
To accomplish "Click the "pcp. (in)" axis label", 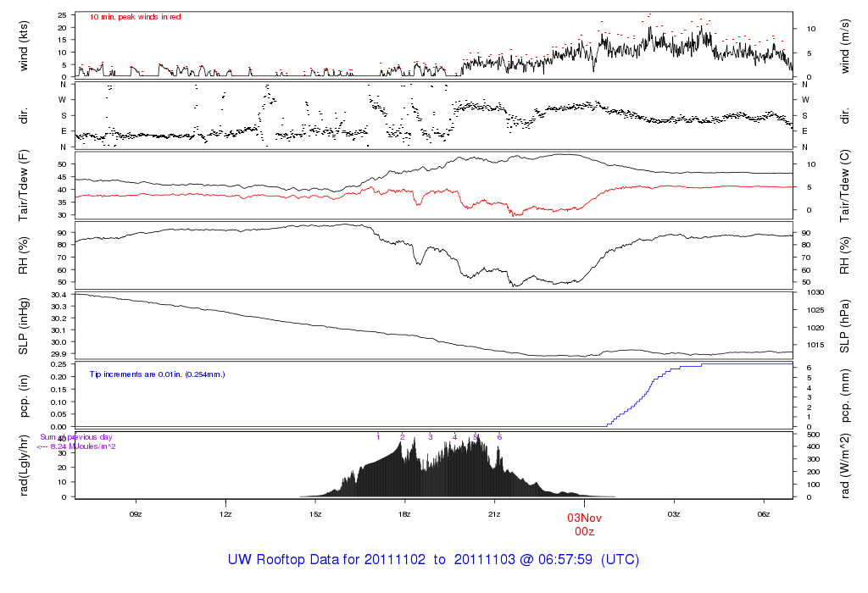I will tap(23, 396).
